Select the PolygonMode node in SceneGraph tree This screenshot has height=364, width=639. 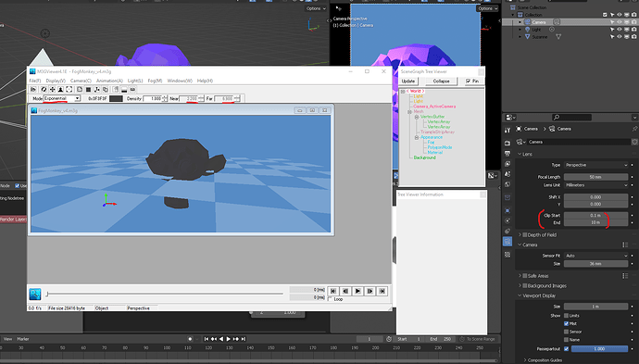(x=440, y=147)
